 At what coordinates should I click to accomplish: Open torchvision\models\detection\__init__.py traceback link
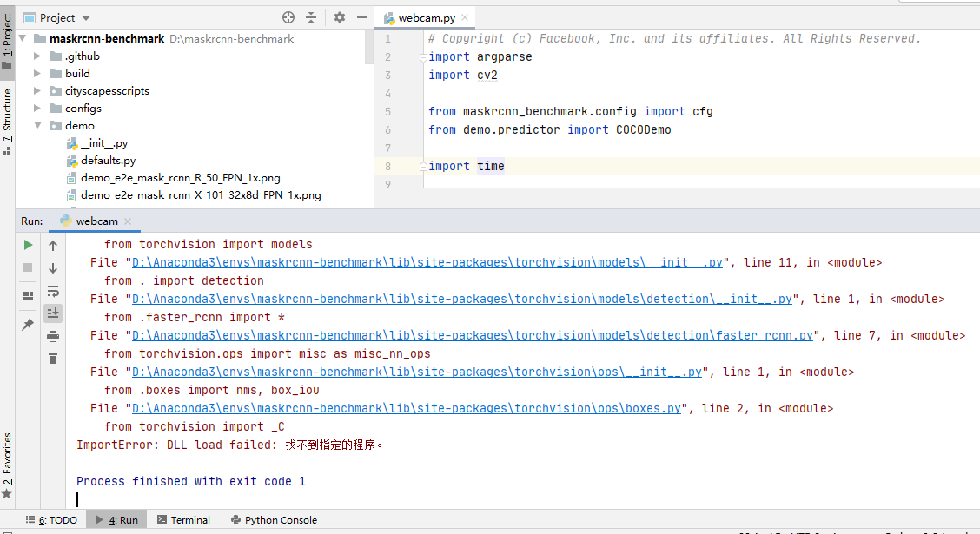pyautogui.click(x=462, y=300)
